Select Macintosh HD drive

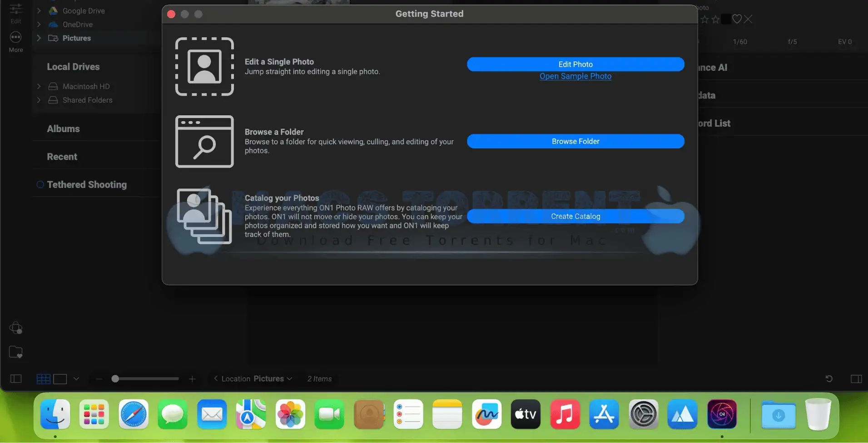point(86,86)
